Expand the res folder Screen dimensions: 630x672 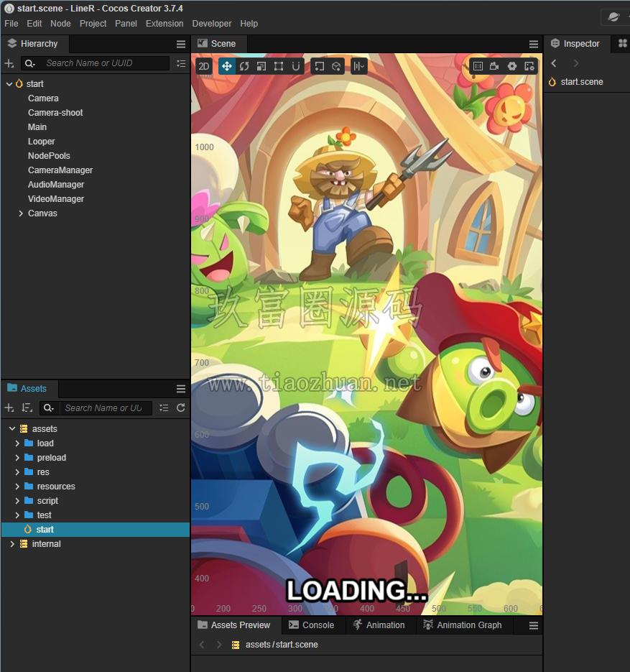pyautogui.click(x=17, y=472)
